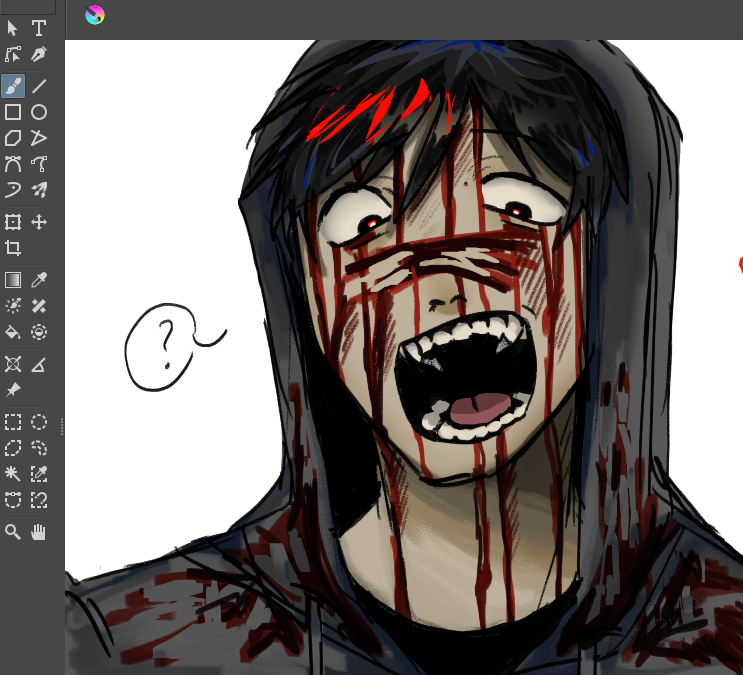743x675 pixels.
Task: Choose the Edit Shapes tool
Action: click(13, 55)
